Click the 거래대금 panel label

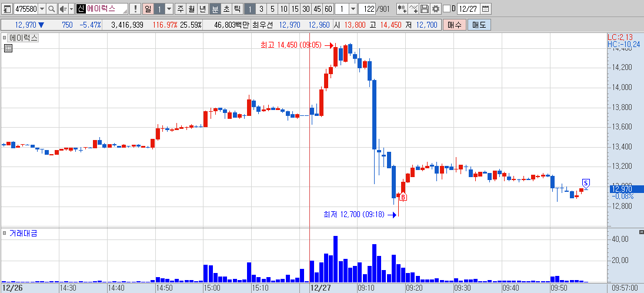[23, 234]
